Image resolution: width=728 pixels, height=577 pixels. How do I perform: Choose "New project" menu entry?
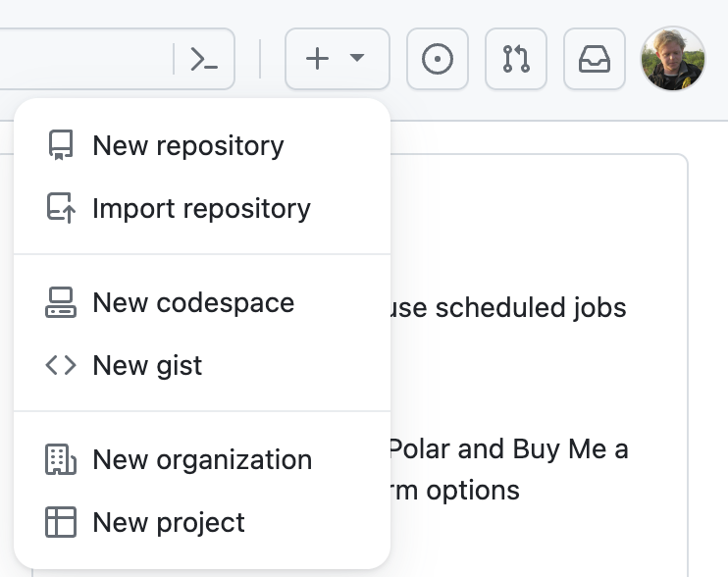pyautogui.click(x=169, y=522)
